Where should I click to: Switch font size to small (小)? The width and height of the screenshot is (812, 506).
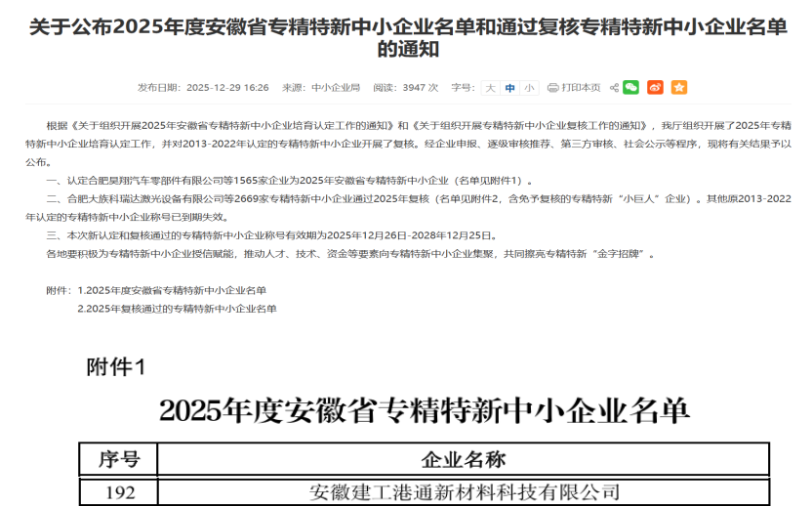tap(528, 87)
